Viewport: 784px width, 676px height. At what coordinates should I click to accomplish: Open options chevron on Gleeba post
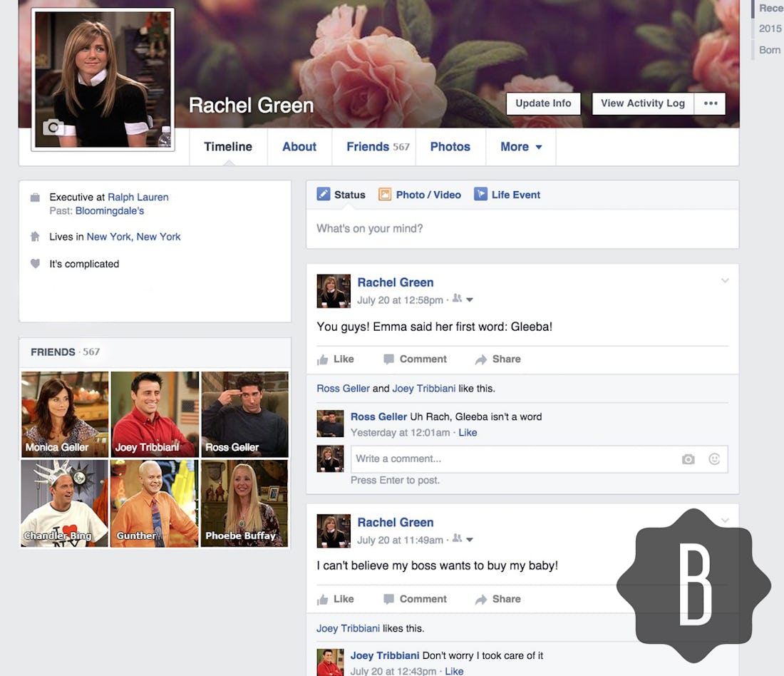(x=725, y=280)
